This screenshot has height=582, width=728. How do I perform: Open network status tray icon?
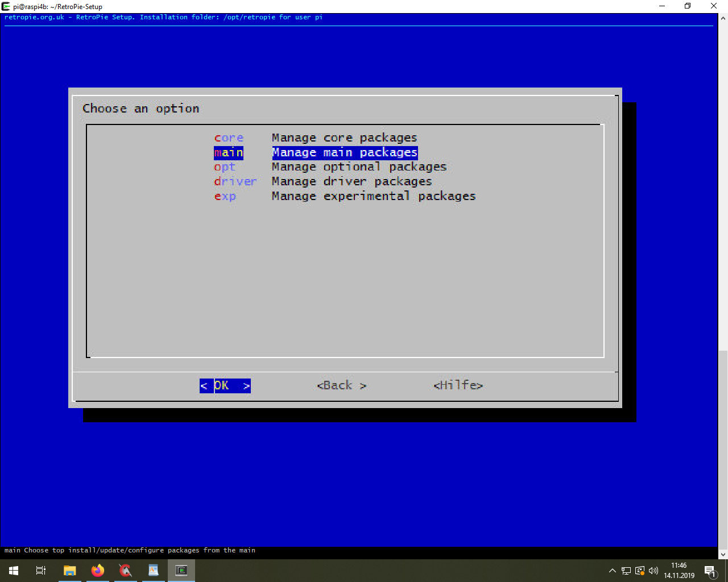coord(626,571)
